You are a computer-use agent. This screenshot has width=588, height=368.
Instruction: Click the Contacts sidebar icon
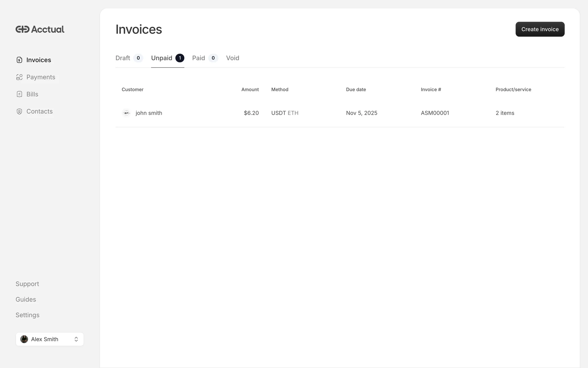tap(19, 111)
